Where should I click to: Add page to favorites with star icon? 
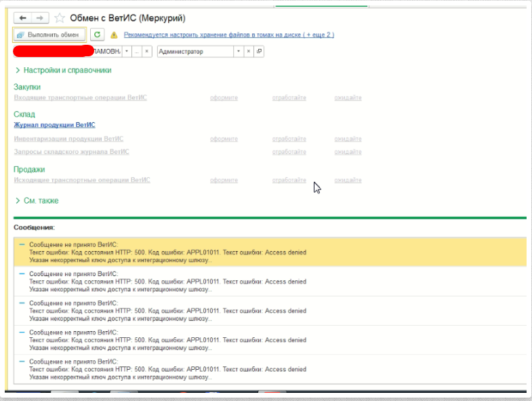tap(60, 18)
